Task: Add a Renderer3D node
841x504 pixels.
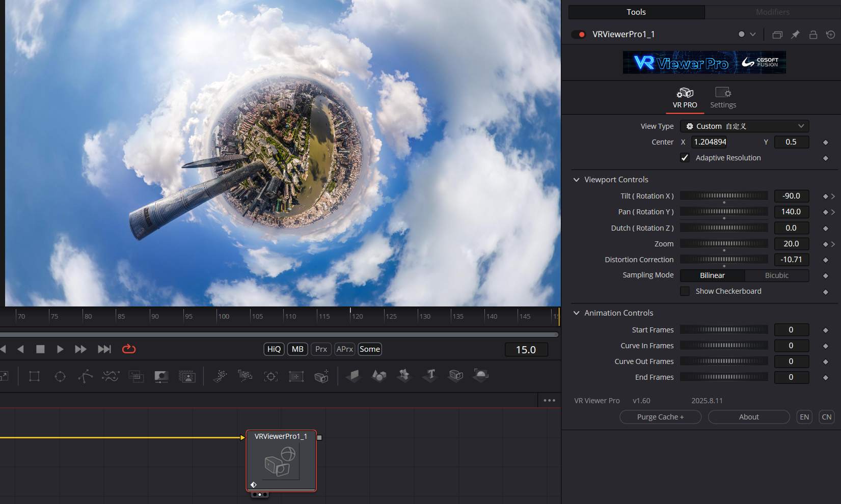Action: click(x=481, y=376)
